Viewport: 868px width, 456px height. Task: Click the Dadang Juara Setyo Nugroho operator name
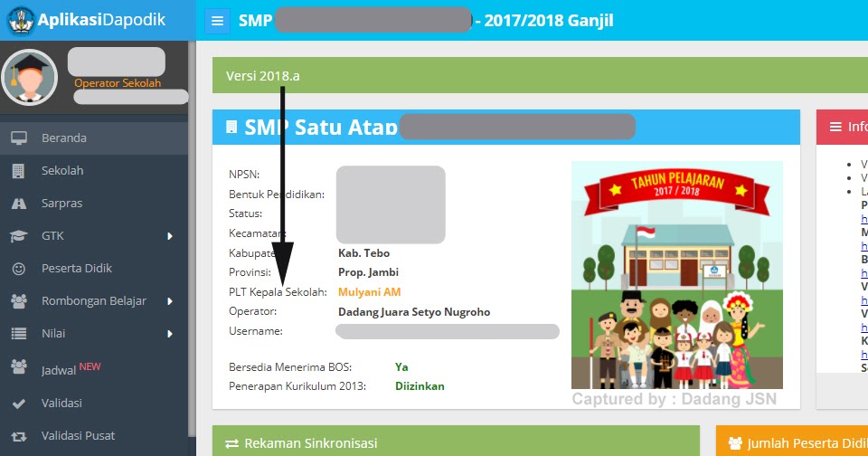pos(414,312)
